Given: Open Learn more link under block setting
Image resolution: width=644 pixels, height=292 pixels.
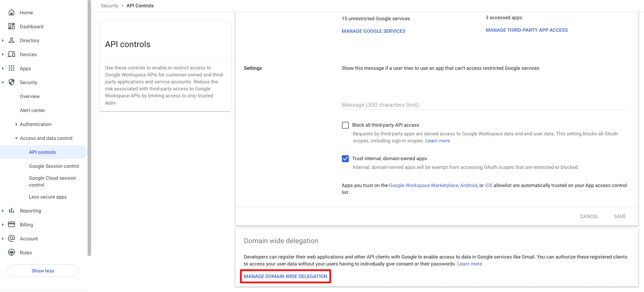Looking at the screenshot, I should pyautogui.click(x=437, y=141).
